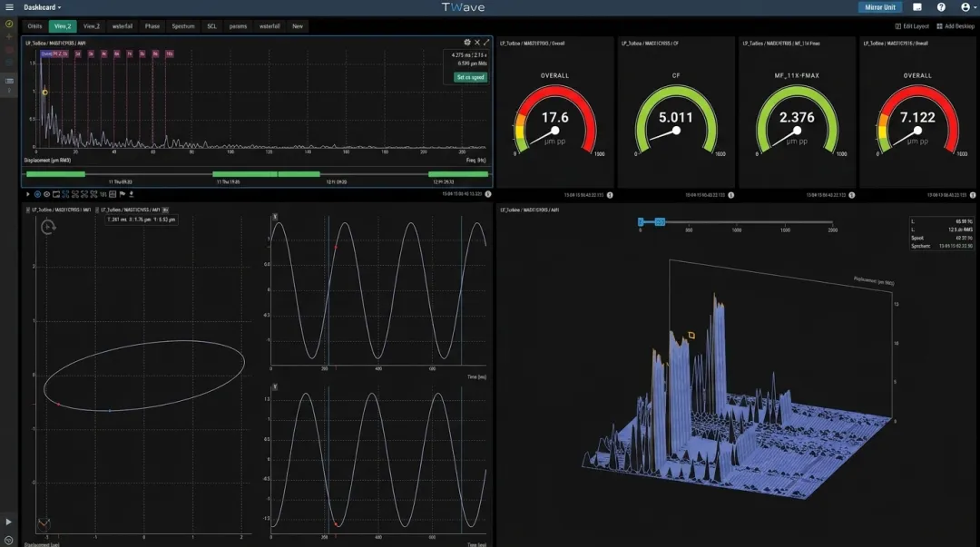Toggle the blue circular cursor tool

[37, 194]
